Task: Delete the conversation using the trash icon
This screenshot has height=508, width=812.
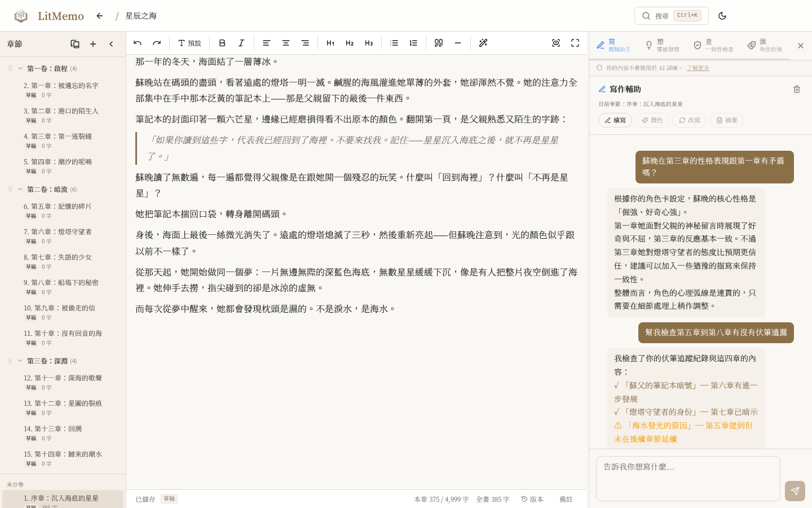Action: [797, 89]
